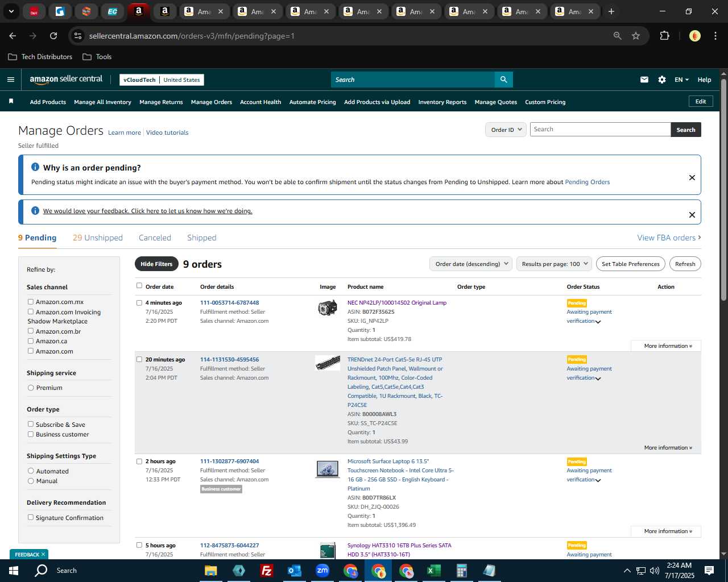Open the browser tab search dropdown
The width and height of the screenshot is (728, 582).
coord(11,11)
